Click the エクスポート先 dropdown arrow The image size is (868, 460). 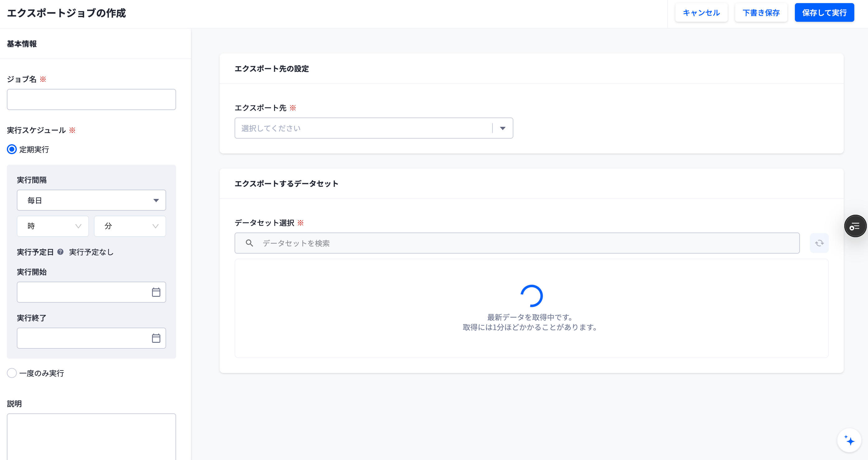pyautogui.click(x=502, y=128)
